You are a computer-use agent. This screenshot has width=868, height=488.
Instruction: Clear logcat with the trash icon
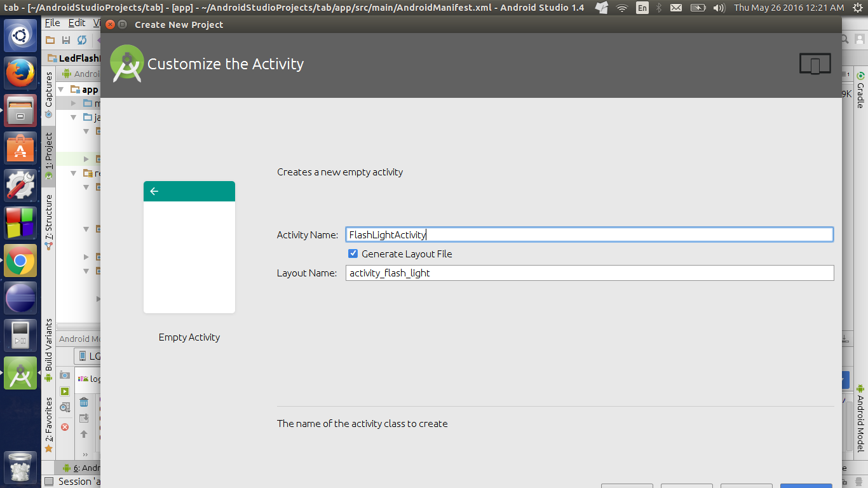coord(84,402)
